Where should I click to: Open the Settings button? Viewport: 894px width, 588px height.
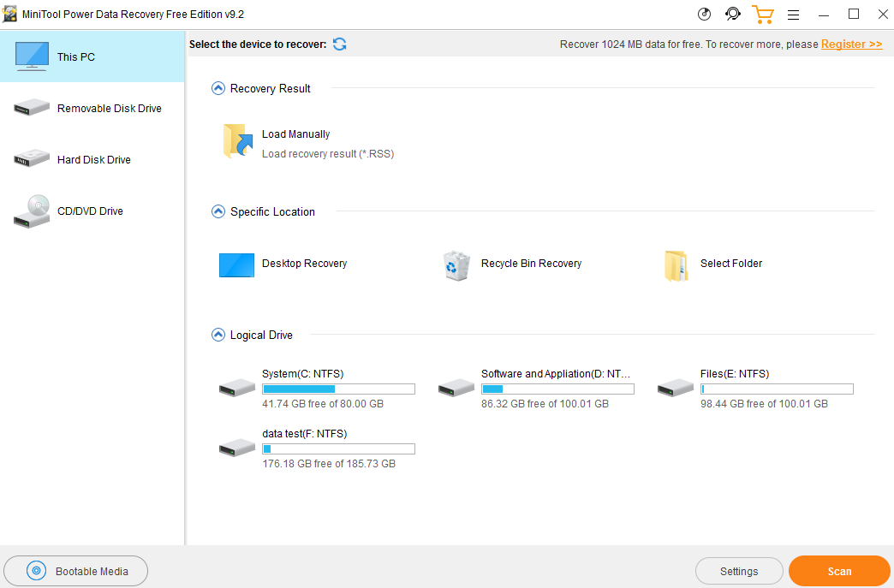coord(739,571)
